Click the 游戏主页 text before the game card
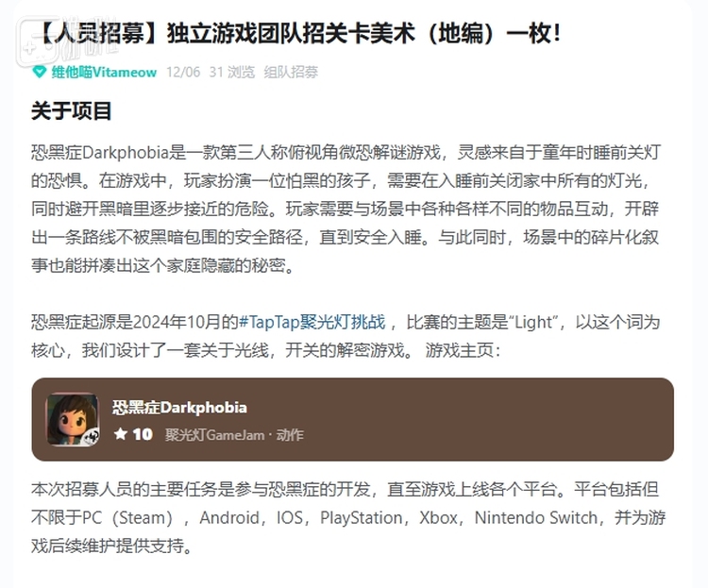Image resolution: width=708 pixels, height=588 pixels. (x=456, y=351)
